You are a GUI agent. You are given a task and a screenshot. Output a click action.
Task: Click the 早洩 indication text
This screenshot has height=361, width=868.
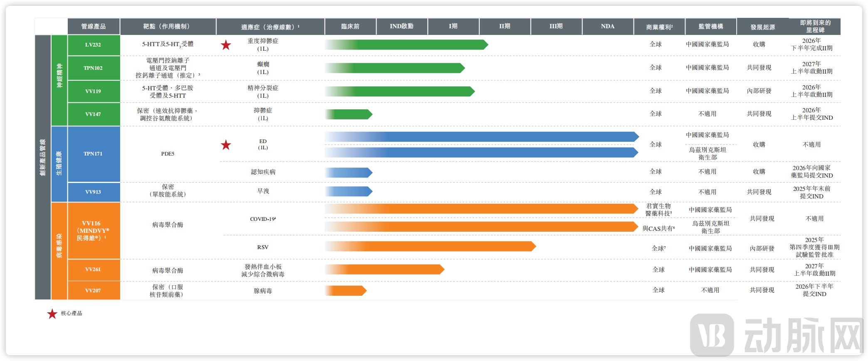point(263,191)
